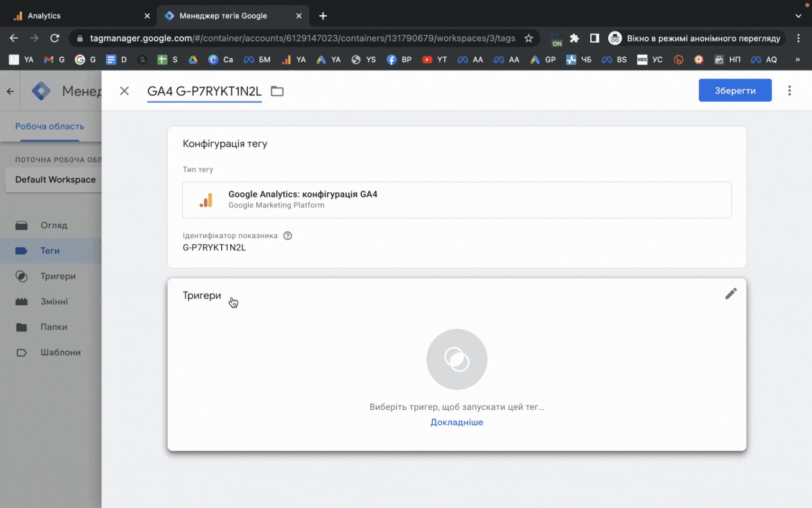Toggle the browser side panel icon
The height and width of the screenshot is (508, 812).
pos(594,38)
